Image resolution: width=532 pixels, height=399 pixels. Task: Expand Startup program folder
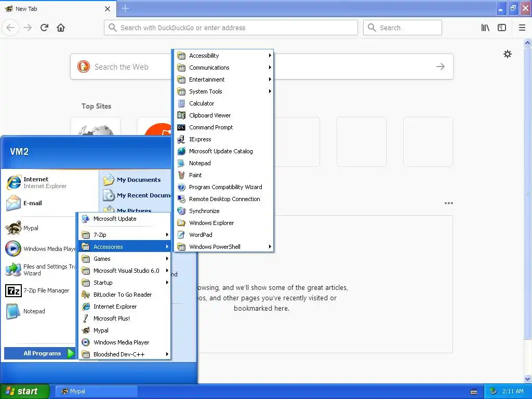point(124,283)
